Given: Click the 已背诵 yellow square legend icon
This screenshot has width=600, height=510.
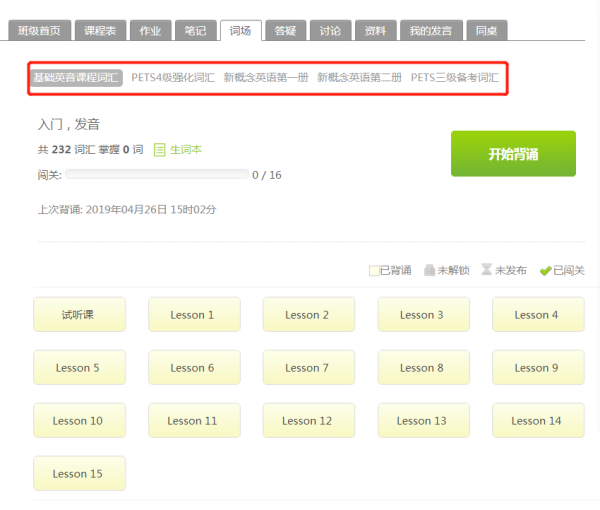Looking at the screenshot, I should click(373, 270).
